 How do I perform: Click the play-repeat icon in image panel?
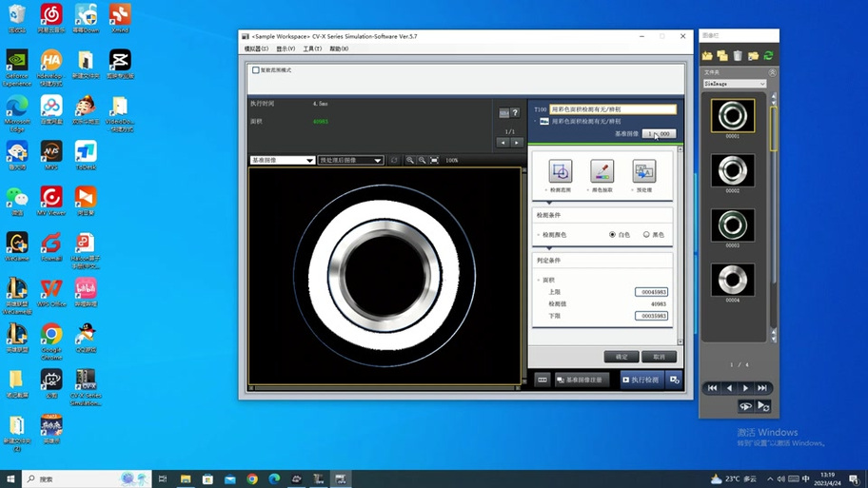pos(763,407)
